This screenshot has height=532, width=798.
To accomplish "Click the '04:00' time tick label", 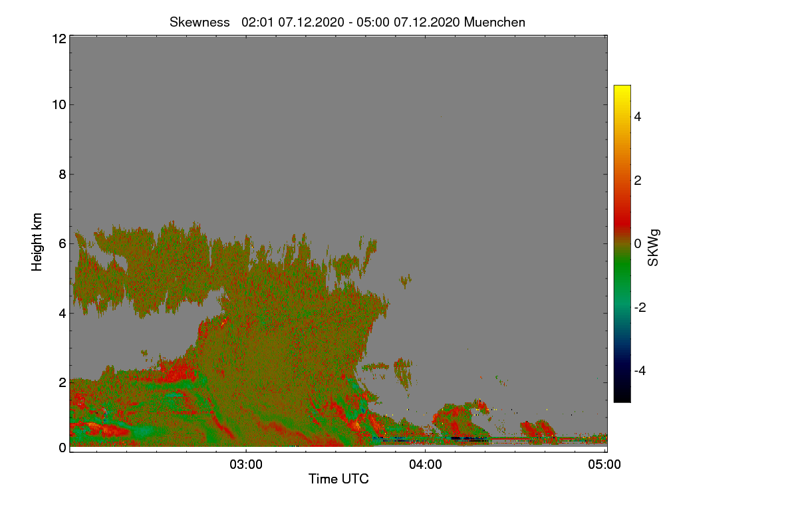I will 426,465.
